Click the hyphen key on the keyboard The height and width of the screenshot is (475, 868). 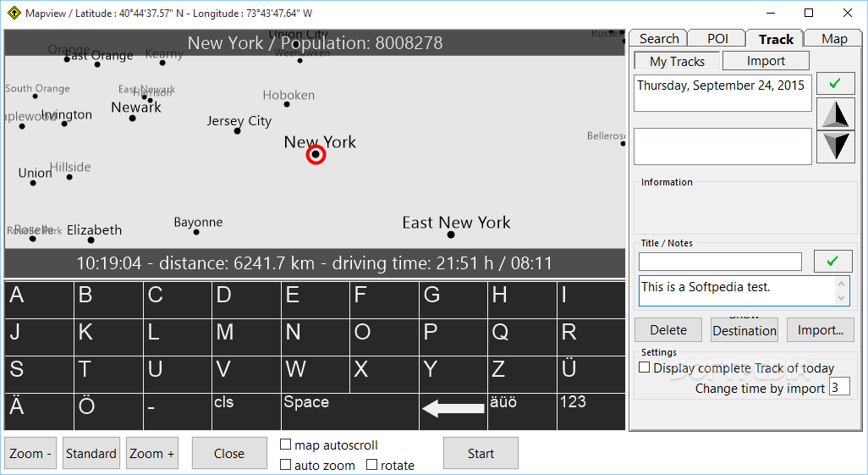[x=178, y=411]
